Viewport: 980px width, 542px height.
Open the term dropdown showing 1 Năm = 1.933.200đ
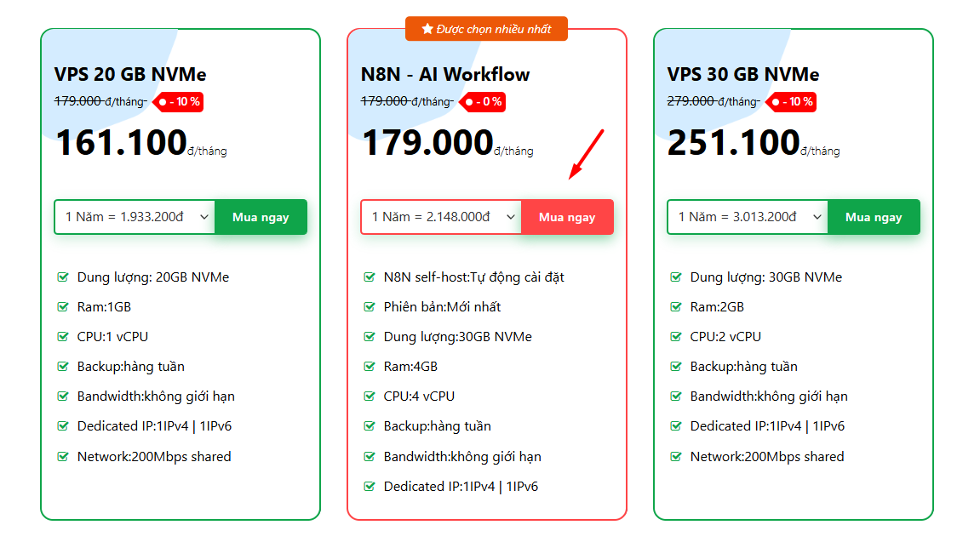pos(134,216)
